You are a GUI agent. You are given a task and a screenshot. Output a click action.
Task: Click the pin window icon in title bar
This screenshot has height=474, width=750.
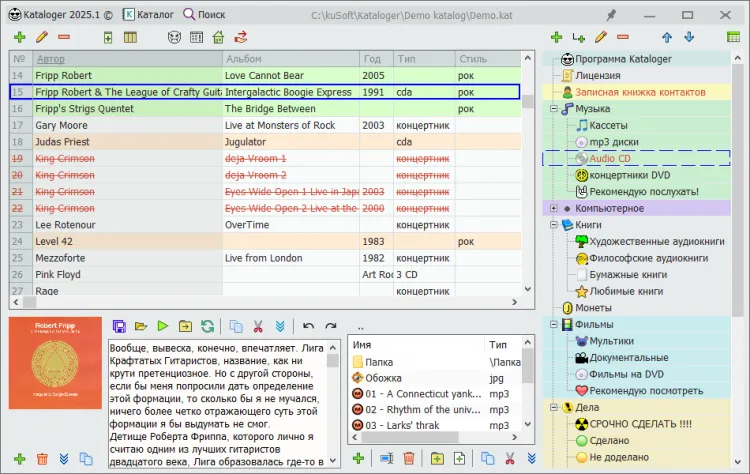point(611,14)
